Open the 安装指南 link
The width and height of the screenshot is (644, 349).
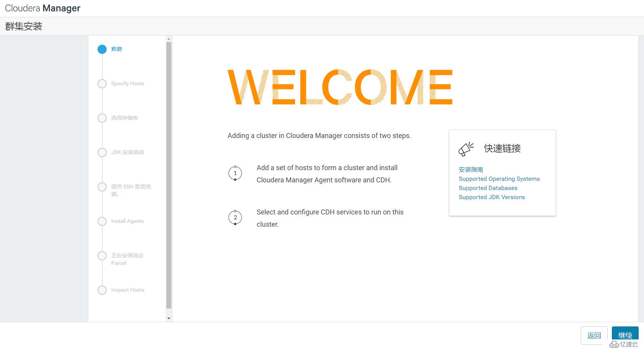tap(471, 169)
